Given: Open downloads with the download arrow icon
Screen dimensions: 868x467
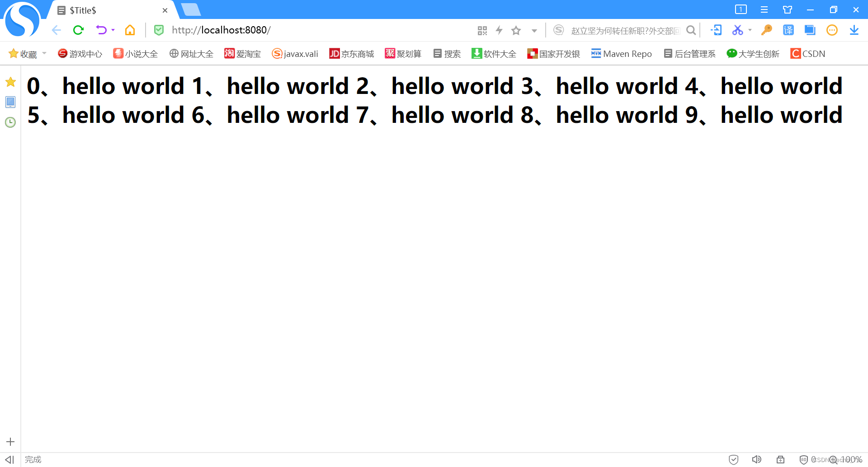Looking at the screenshot, I should click(854, 30).
